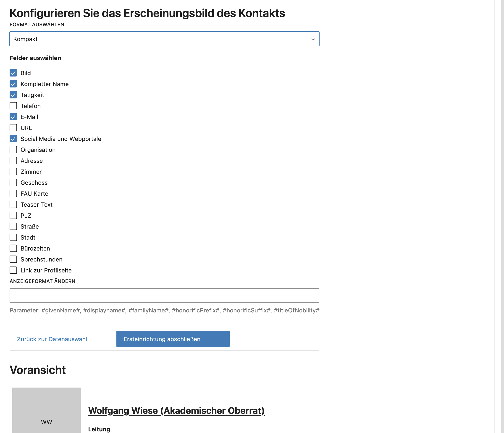Open Wolfgang Wiese profile link

(176, 411)
